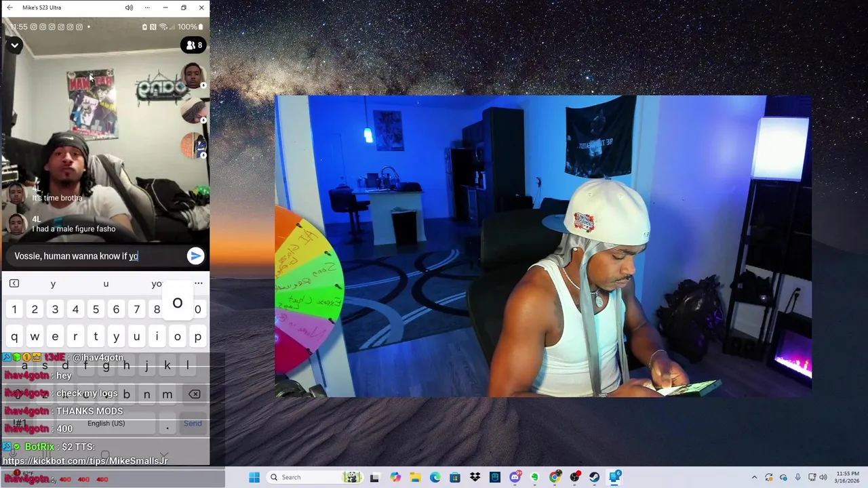
Task: Click the microphone tray icon
Action: [x=798, y=477]
